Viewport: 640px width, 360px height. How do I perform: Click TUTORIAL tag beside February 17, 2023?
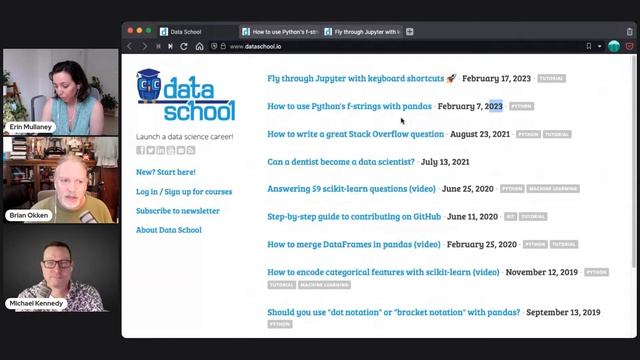[x=551, y=78]
